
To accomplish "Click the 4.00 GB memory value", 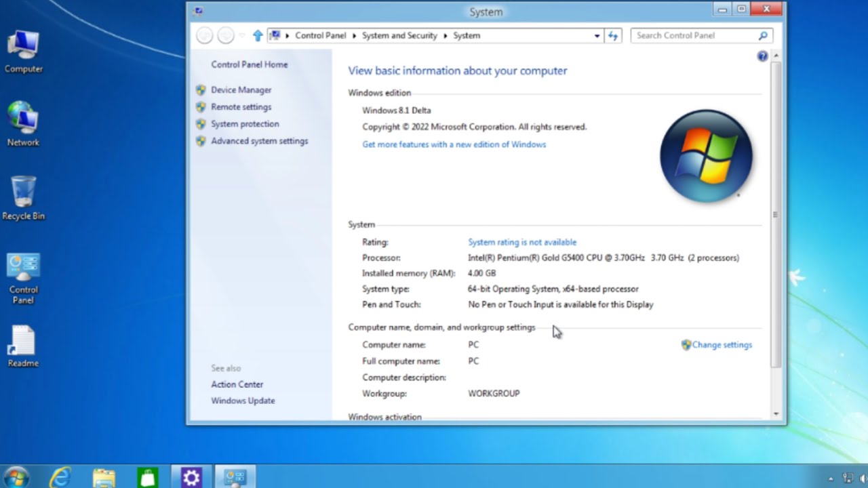I will [x=481, y=273].
